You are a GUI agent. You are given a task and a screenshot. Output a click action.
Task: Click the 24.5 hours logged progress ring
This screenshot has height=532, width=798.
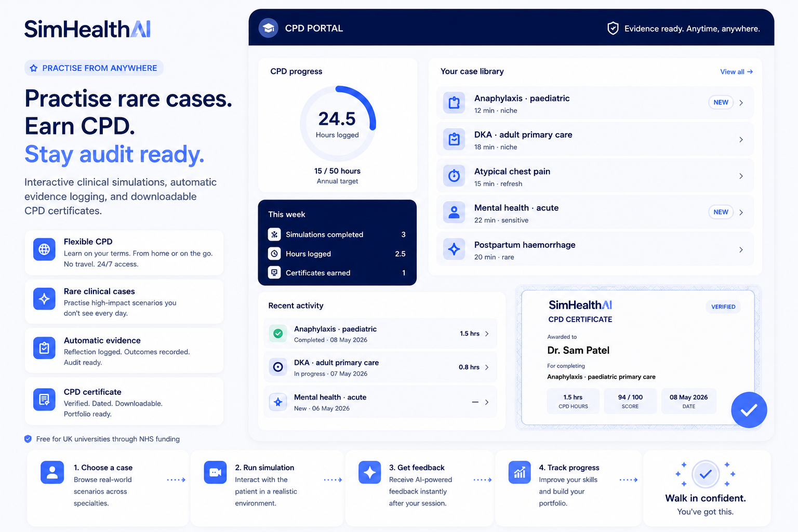(x=338, y=124)
